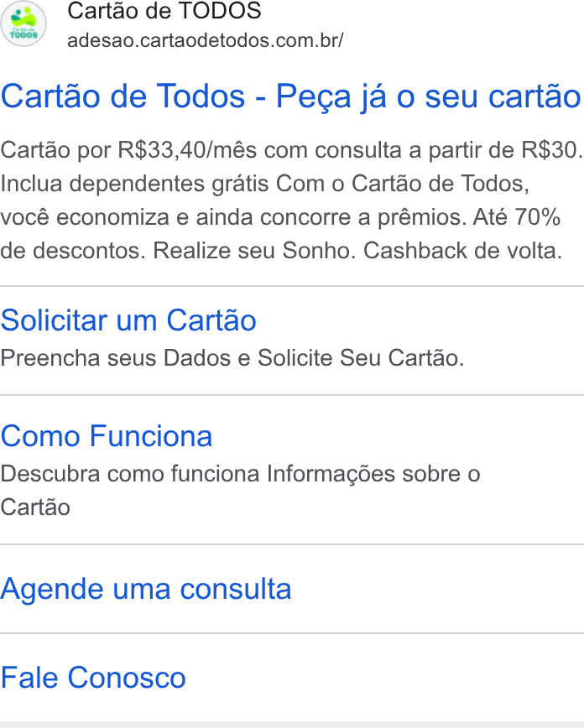Open the Como Funciona sitelink
Viewport: 584px width, 728px height.
107,436
